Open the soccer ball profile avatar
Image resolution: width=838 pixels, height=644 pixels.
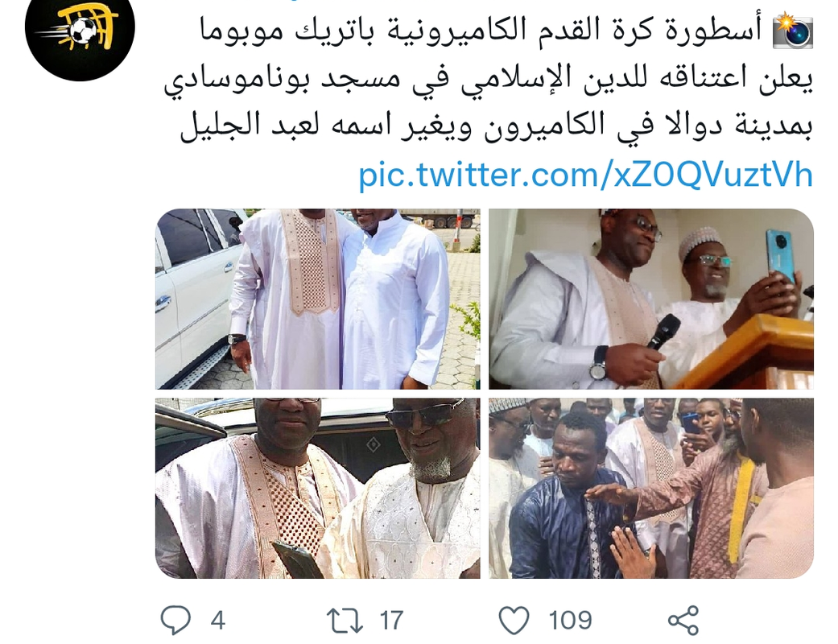click(80, 27)
